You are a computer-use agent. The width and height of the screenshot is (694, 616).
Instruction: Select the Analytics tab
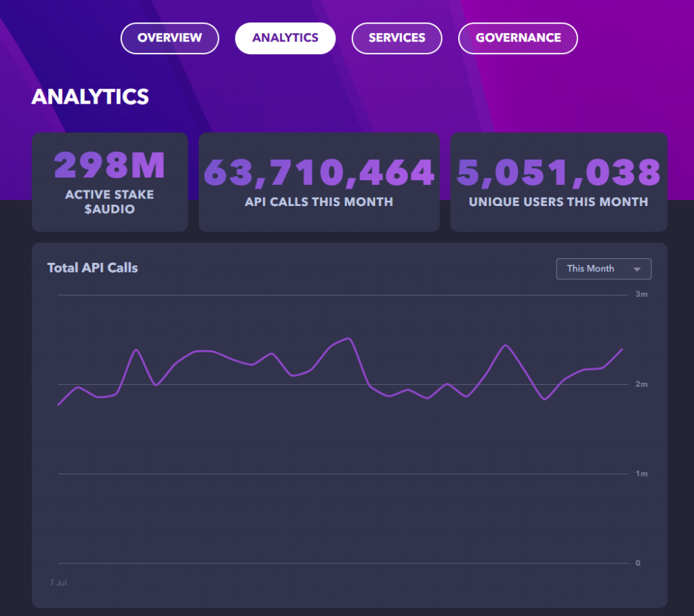pyautogui.click(x=285, y=38)
